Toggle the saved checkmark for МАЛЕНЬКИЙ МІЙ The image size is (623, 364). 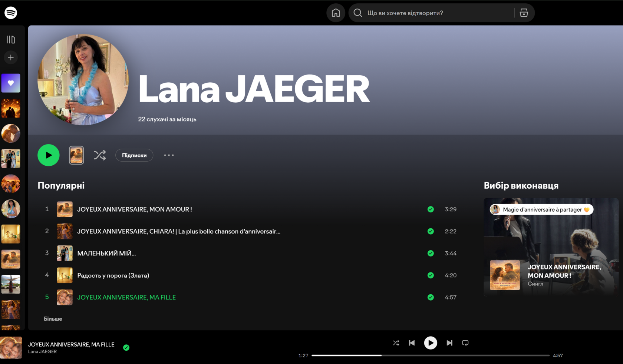pos(431,253)
